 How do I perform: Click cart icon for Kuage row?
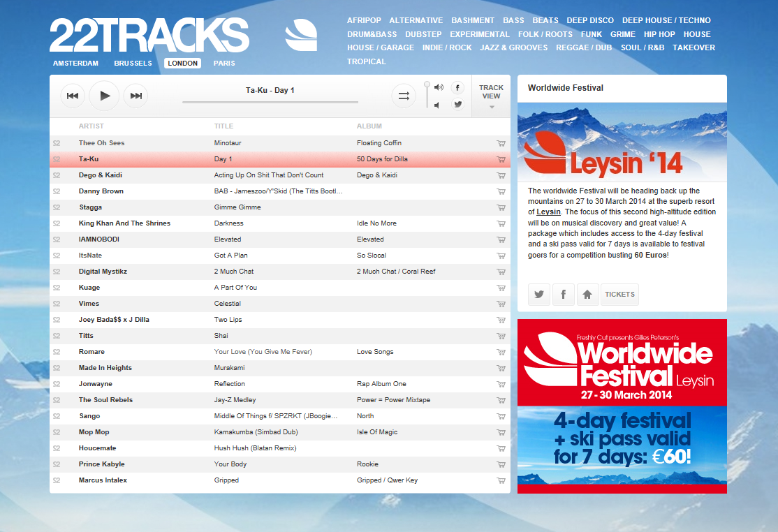[501, 288]
